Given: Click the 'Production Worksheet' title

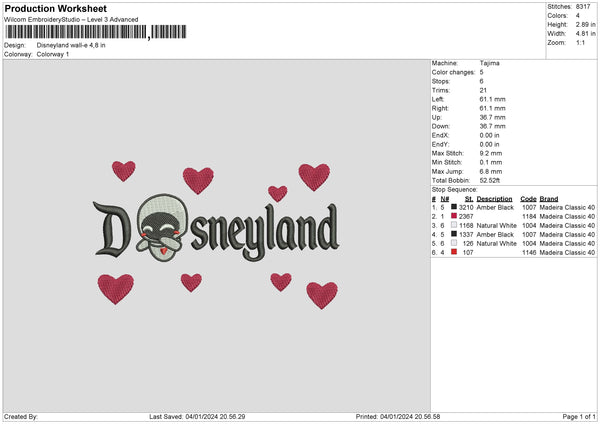Looking at the screenshot, I should click(x=55, y=8).
